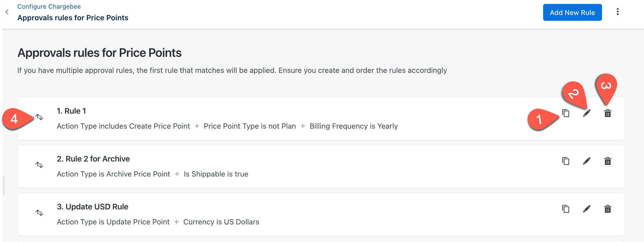This screenshot has width=644, height=242.
Task: Delete the Update USD Rule
Action: pyautogui.click(x=607, y=209)
